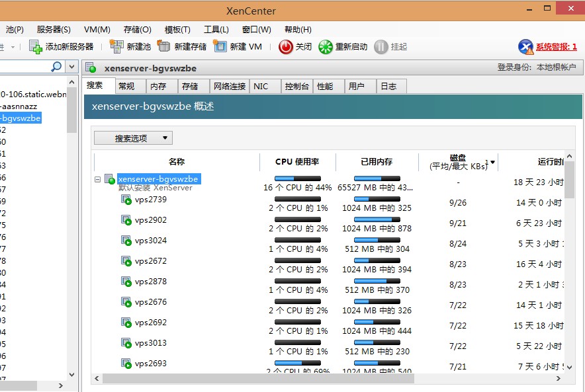Image resolution: width=585 pixels, height=392 pixels.
Task: Click the table's vertical scrollbar thumb
Action: coord(569,180)
